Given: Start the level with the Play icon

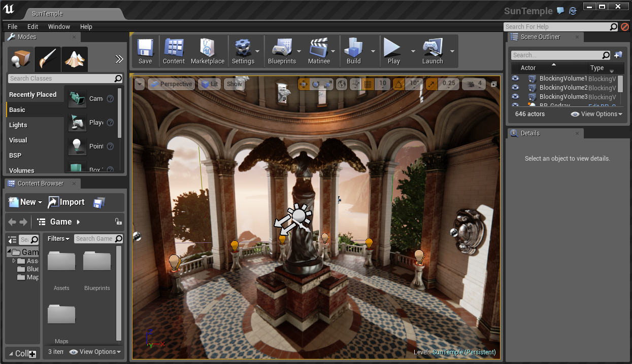Looking at the screenshot, I should 393,51.
